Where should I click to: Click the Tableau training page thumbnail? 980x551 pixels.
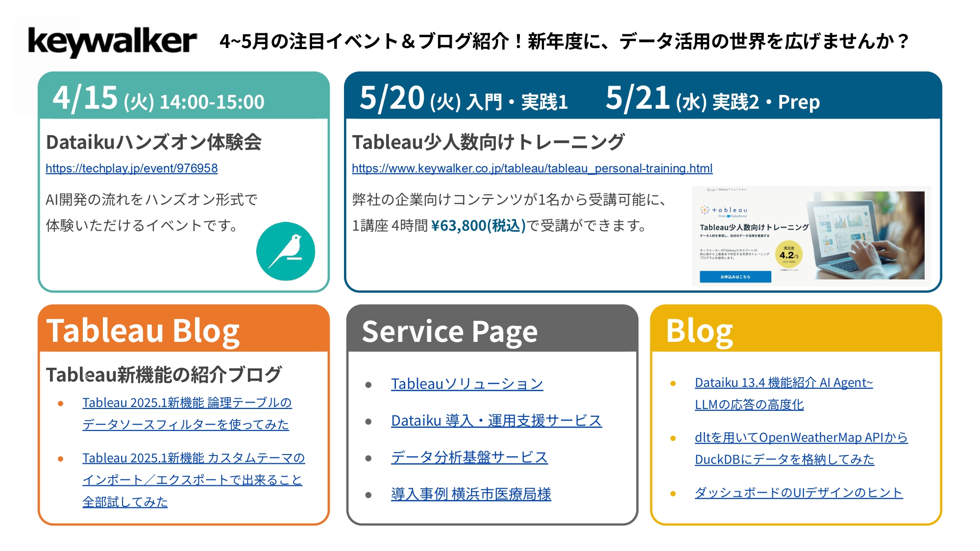(811, 236)
